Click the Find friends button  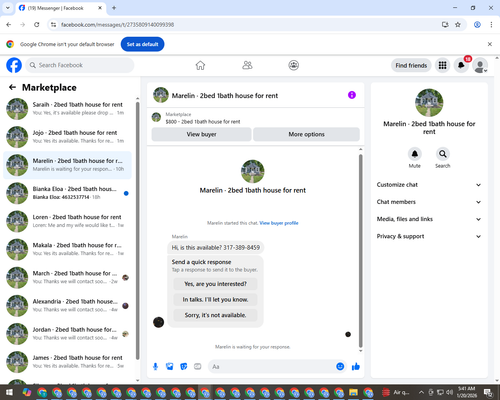pyautogui.click(x=411, y=65)
